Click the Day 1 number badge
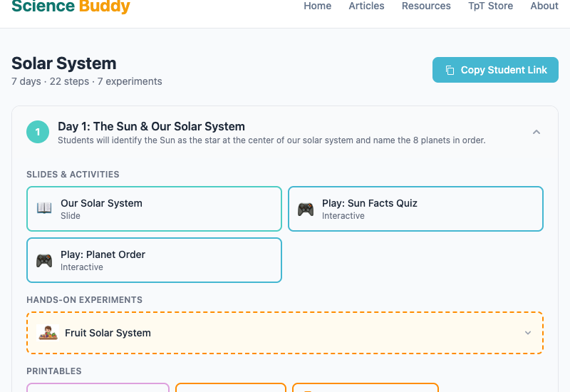The image size is (570, 392). click(38, 132)
